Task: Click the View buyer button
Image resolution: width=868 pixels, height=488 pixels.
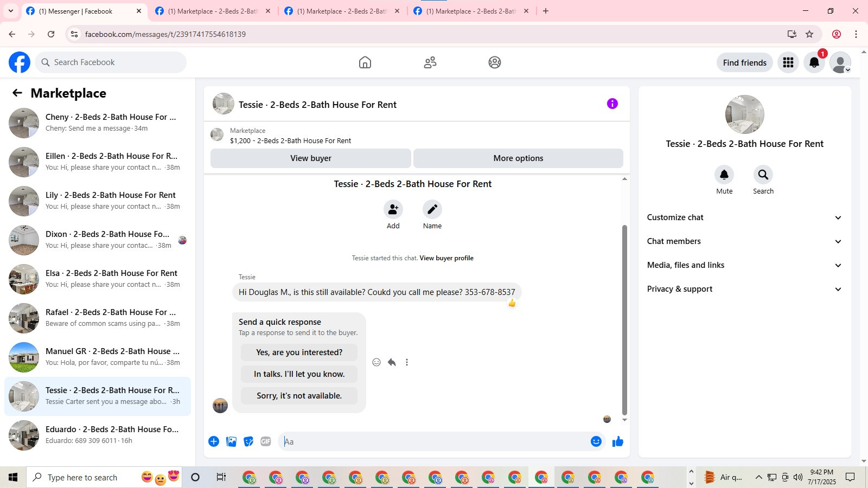Action: coord(311,158)
